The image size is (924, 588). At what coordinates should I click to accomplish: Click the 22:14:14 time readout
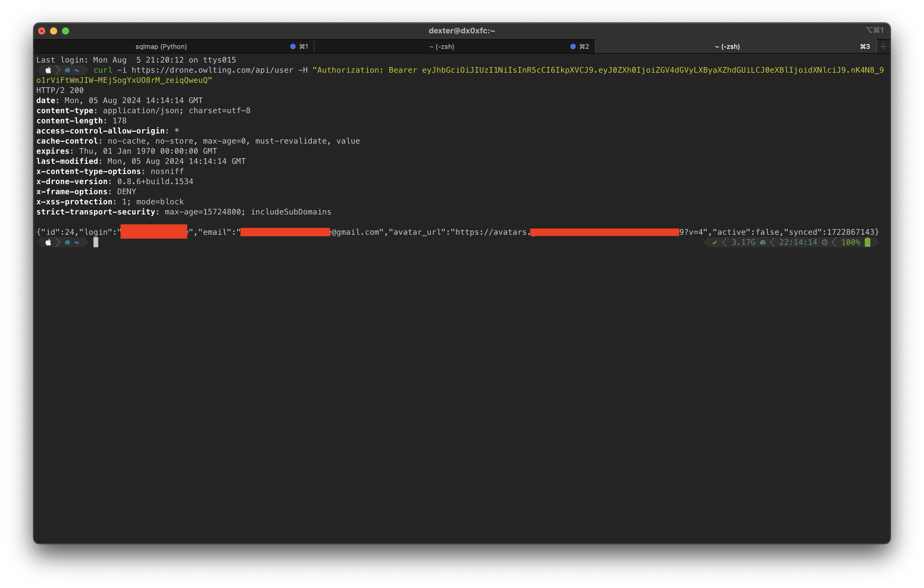[x=798, y=242]
